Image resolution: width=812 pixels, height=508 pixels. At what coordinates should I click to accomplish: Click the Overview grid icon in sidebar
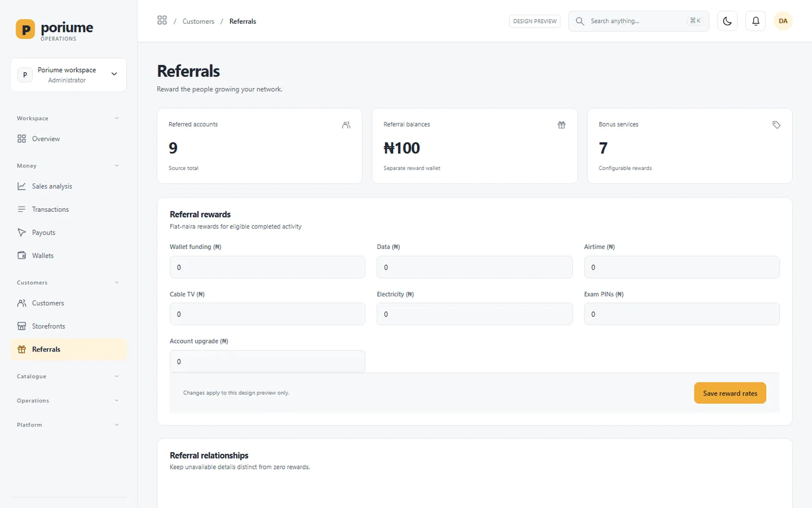click(21, 139)
